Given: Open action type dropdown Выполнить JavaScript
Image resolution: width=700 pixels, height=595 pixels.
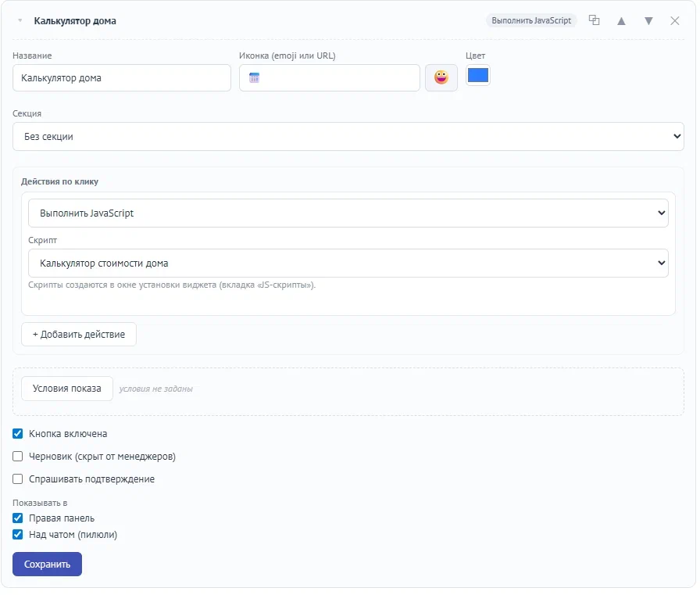Looking at the screenshot, I should tap(350, 214).
